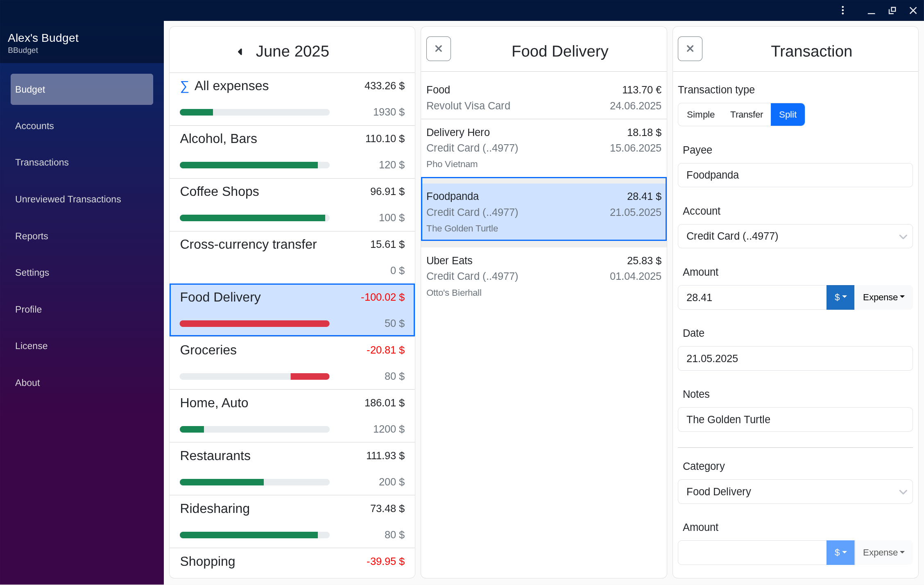Click the Payee field with Foodpanda

click(x=795, y=175)
